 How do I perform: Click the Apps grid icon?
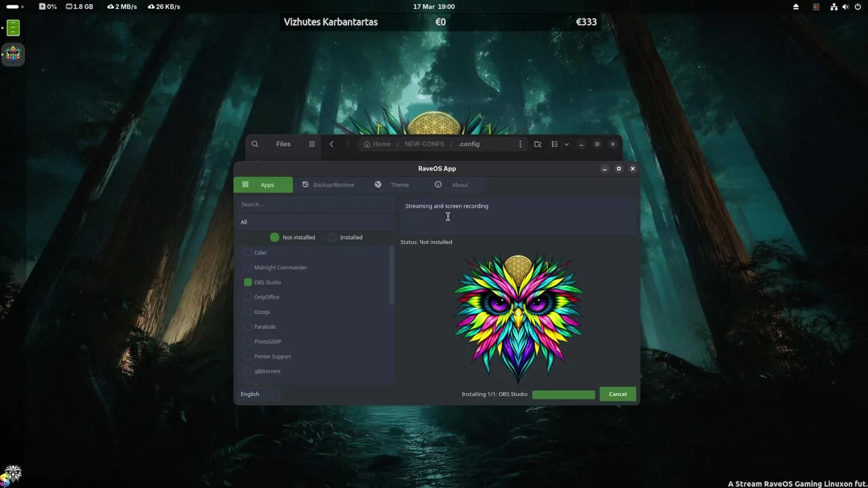tap(245, 184)
